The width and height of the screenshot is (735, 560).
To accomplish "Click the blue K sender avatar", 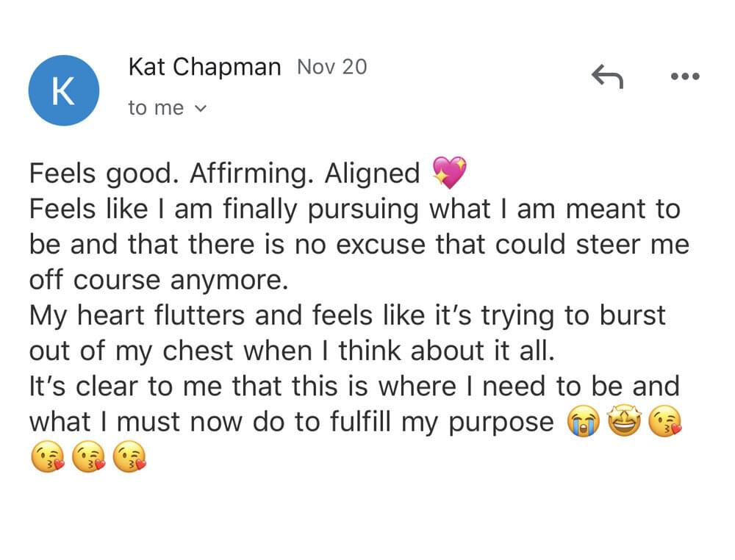I will 64,90.
